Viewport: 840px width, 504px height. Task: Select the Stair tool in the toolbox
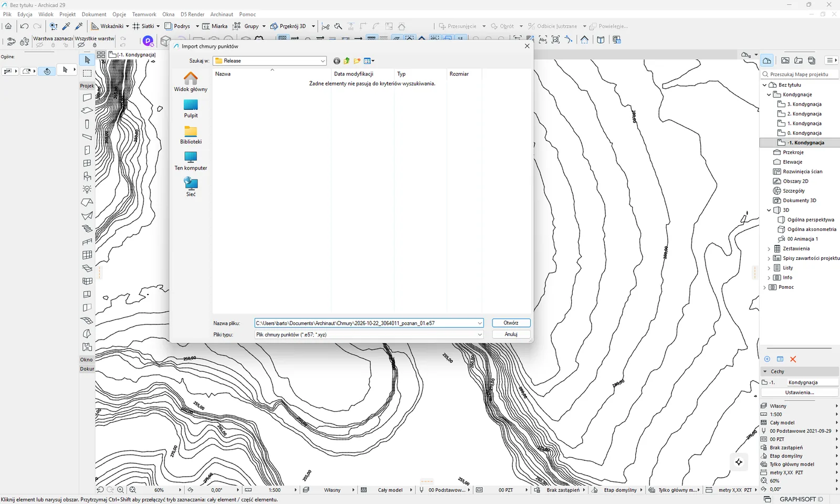[x=87, y=229]
